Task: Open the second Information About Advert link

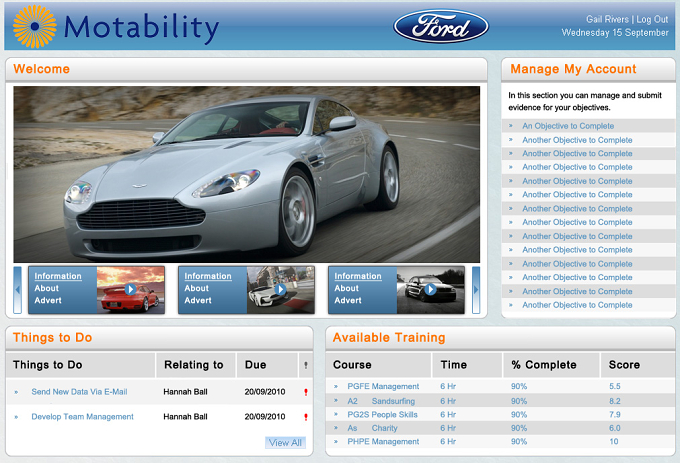Action: pyautogui.click(x=208, y=288)
